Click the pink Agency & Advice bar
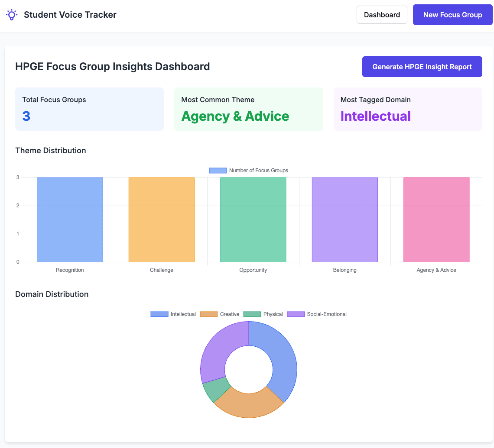Image resolution: width=494 pixels, height=448 pixels. pos(436,219)
